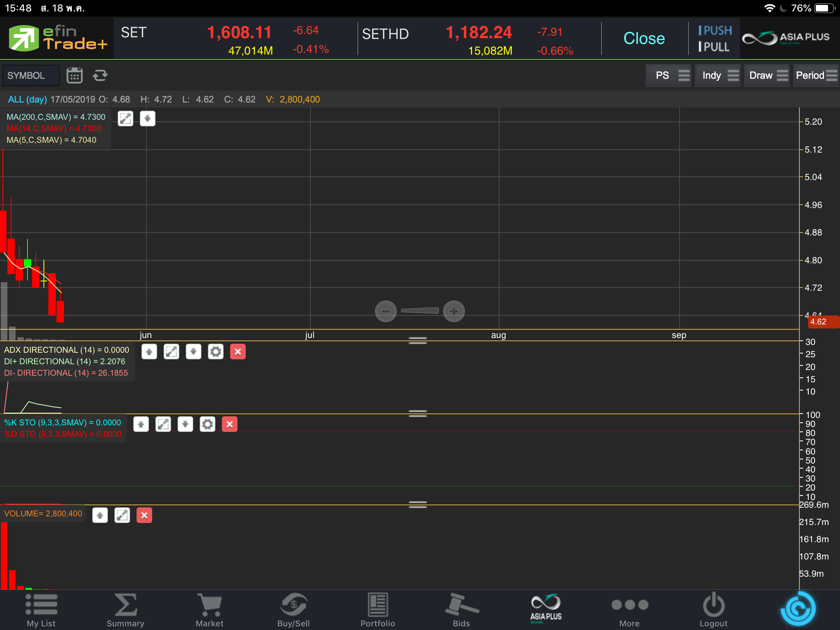The height and width of the screenshot is (630, 840).
Task: Close the volume indicator panel
Action: tap(144, 515)
